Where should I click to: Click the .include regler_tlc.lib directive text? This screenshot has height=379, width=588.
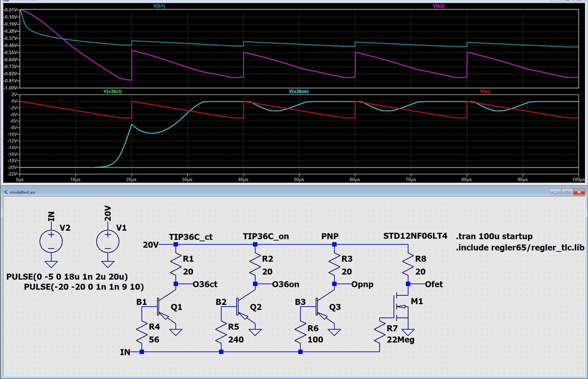[520, 247]
